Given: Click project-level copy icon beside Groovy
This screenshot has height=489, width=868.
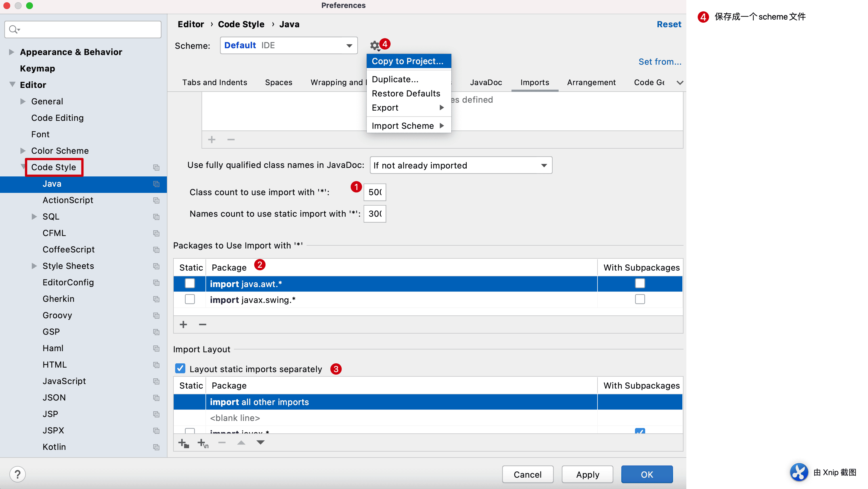Looking at the screenshot, I should [x=156, y=316].
